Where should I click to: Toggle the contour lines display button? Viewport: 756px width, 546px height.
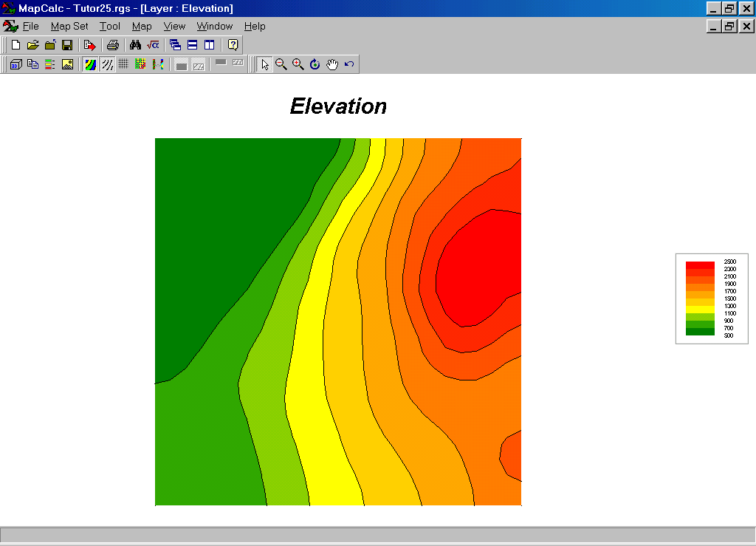[107, 64]
